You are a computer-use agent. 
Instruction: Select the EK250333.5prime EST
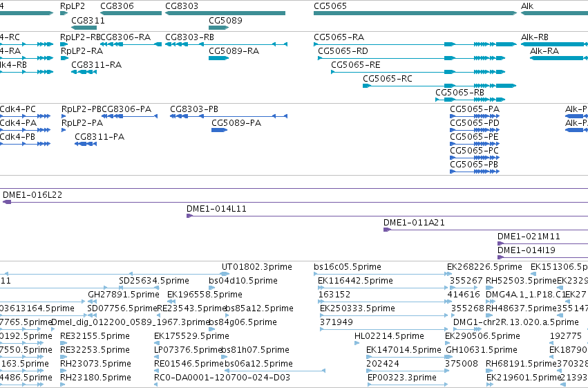point(384,316)
